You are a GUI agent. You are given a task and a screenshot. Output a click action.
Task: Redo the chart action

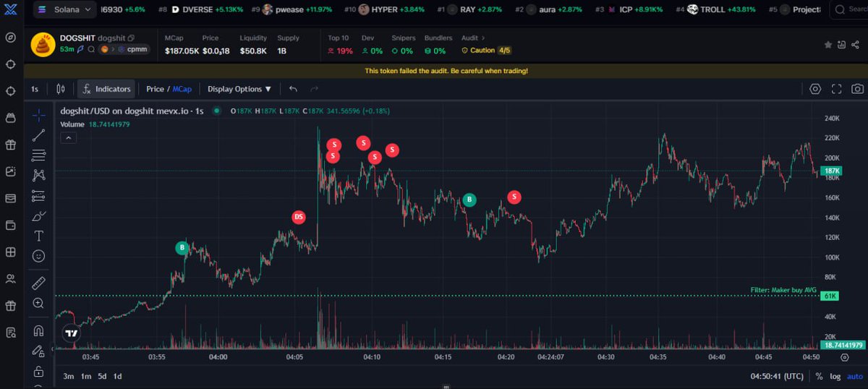[314, 89]
